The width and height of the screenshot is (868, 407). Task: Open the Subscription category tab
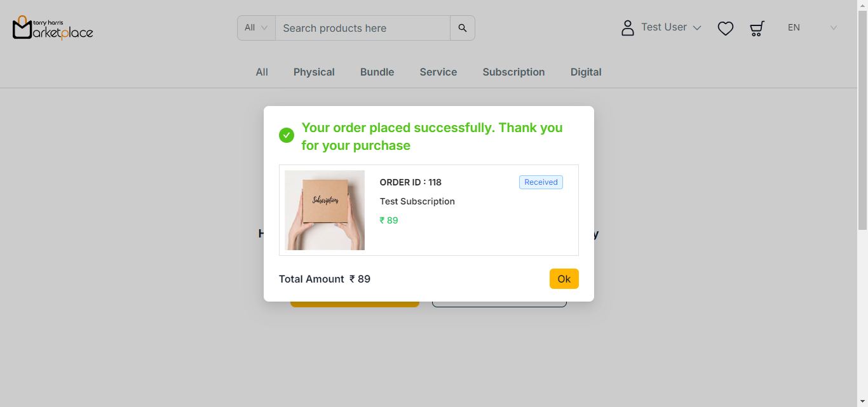(513, 72)
